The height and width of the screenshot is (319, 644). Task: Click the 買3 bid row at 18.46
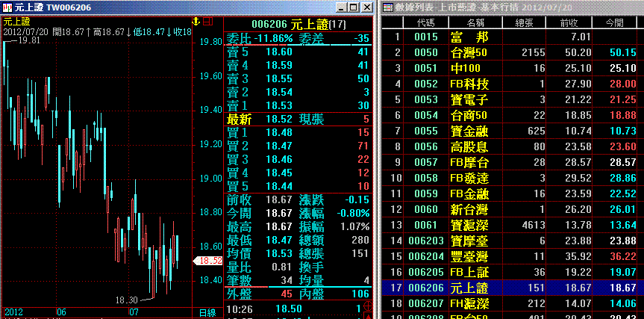click(298, 160)
